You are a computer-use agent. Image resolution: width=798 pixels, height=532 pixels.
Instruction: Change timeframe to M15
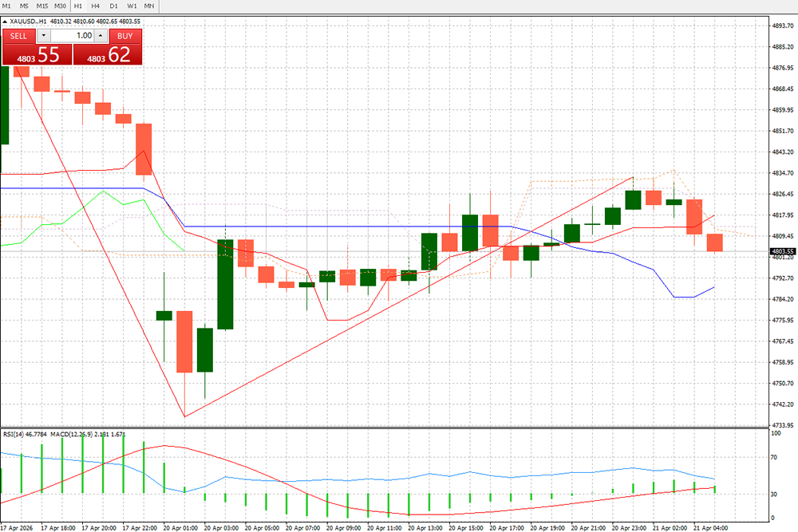tap(42, 6)
